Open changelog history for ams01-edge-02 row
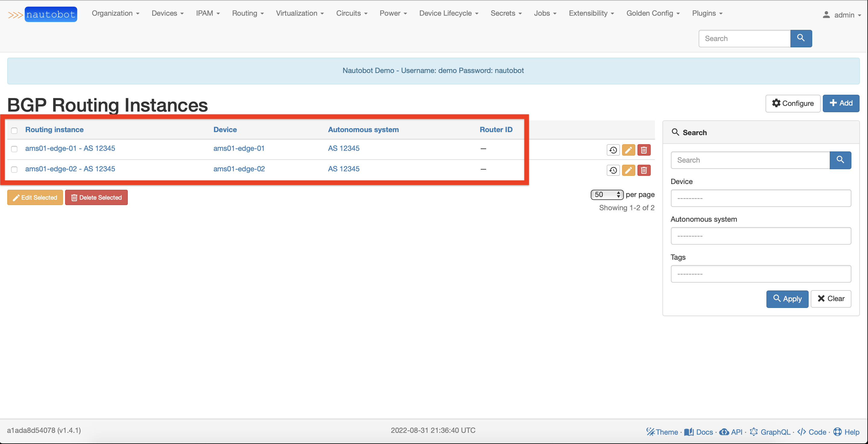Screen dimensions: 868x444 point(613,170)
